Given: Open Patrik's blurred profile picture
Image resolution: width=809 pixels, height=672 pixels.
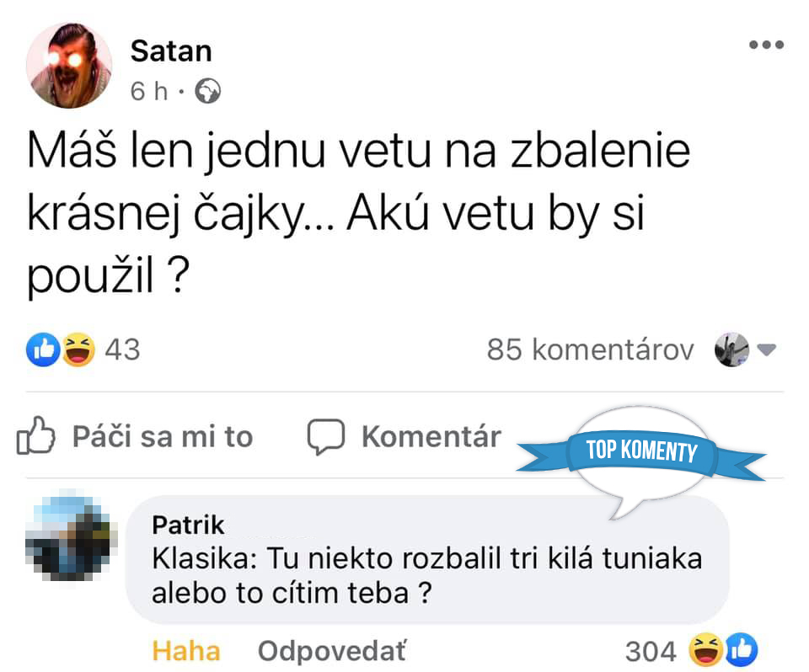Looking at the screenshot, I should tap(71, 535).
